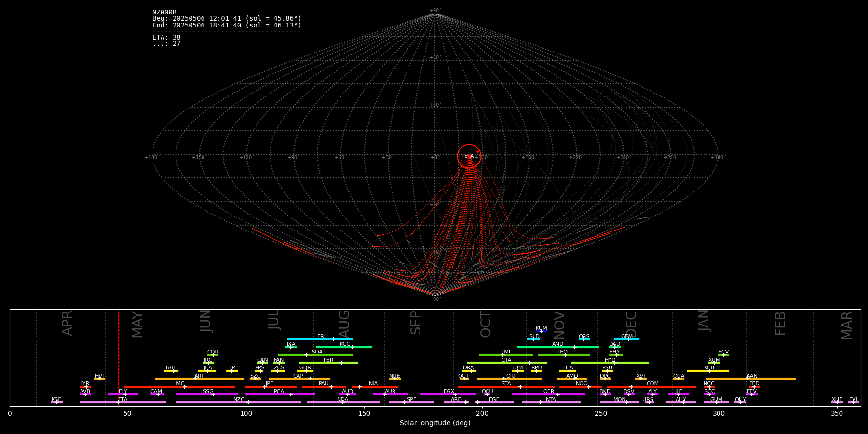Image resolution: width=868 pixels, height=434 pixels.
Task: Click the -30 declination label
Action: pyautogui.click(x=434, y=205)
